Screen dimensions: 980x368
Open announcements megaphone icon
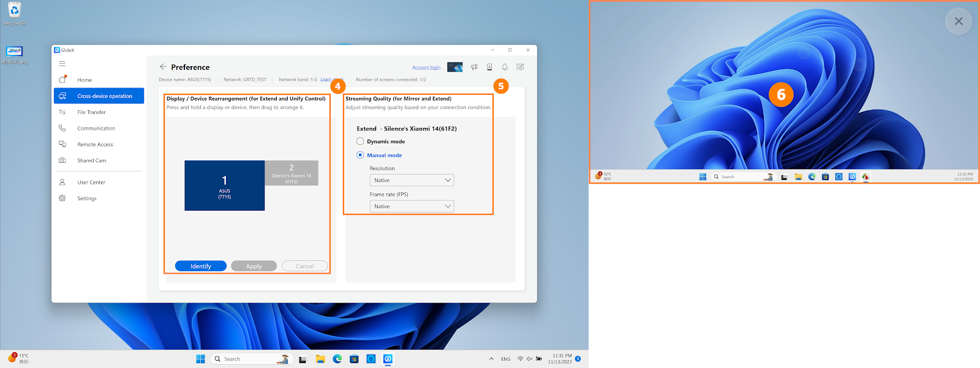pos(474,67)
